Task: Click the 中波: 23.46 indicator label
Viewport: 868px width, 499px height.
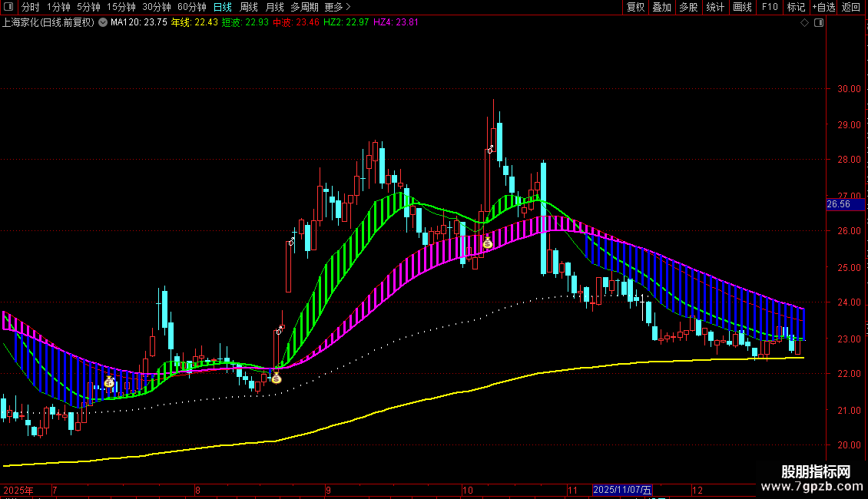Action: 297,22
